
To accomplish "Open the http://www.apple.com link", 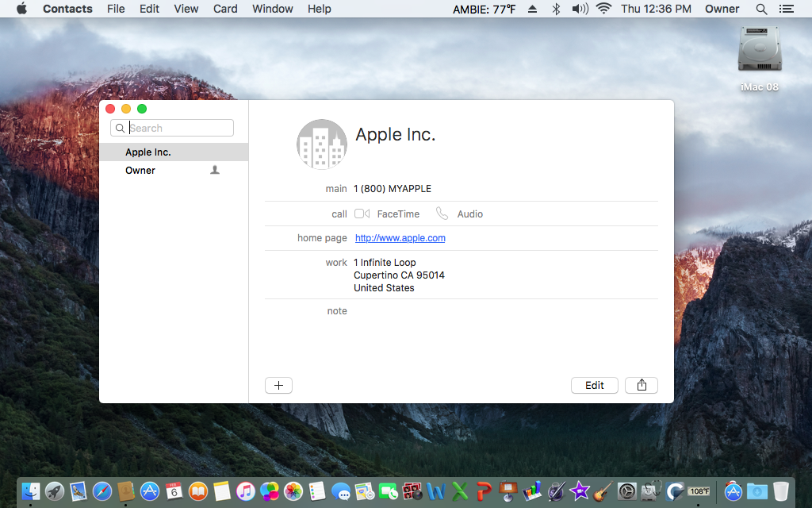I will coord(400,238).
